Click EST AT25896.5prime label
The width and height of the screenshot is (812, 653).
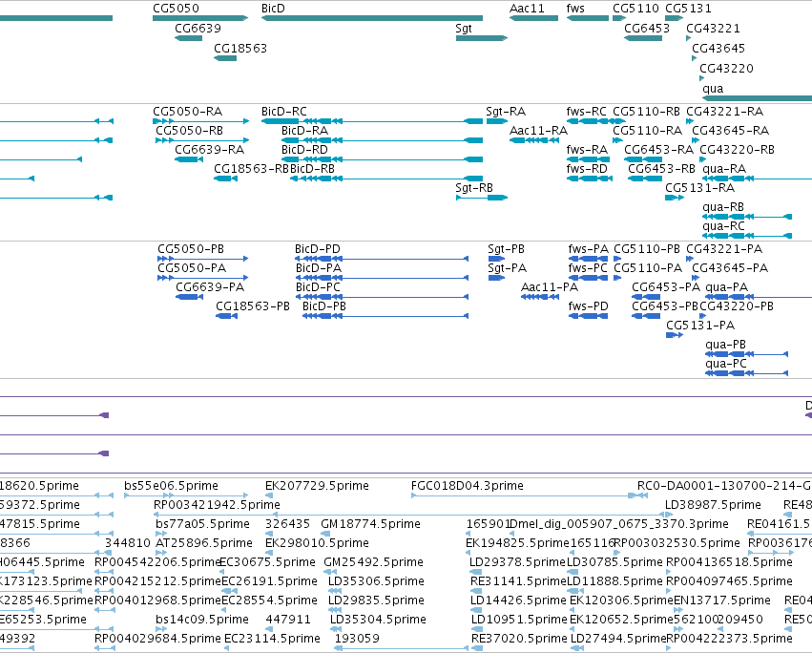[204, 543]
